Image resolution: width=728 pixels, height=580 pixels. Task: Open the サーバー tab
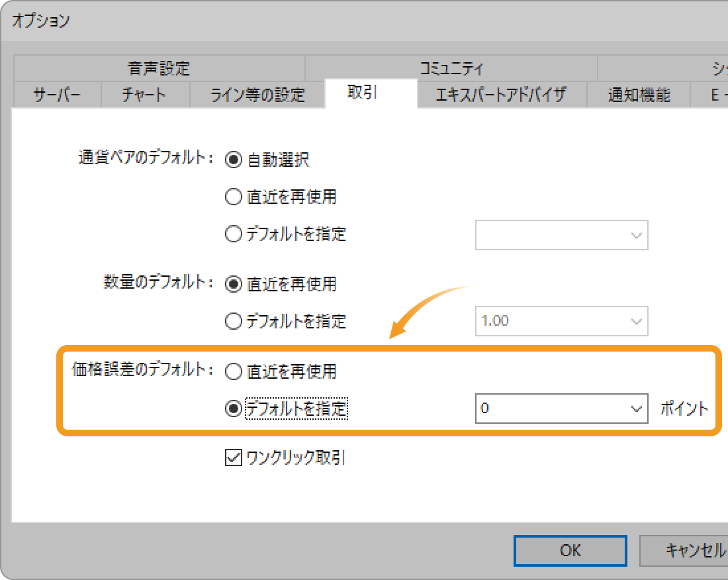[58, 95]
